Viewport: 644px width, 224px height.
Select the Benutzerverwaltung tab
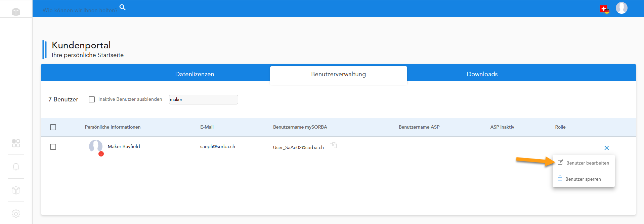tap(339, 74)
